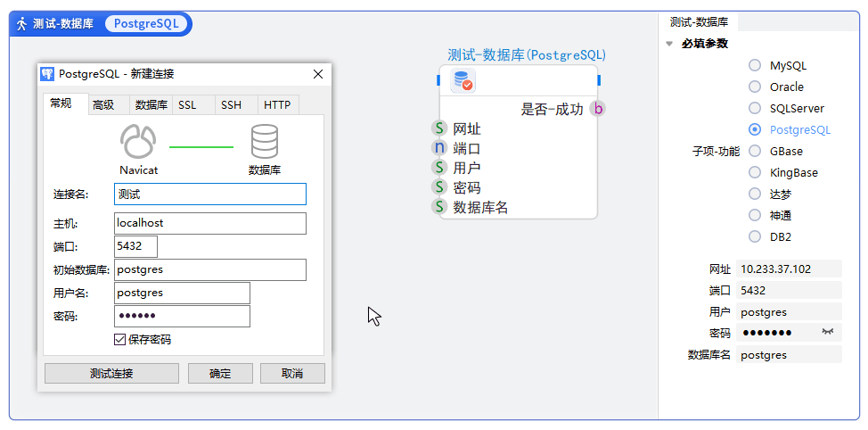Open the 数据库 tab in the dialog
Viewport: 868px width, 430px height.
(151, 104)
